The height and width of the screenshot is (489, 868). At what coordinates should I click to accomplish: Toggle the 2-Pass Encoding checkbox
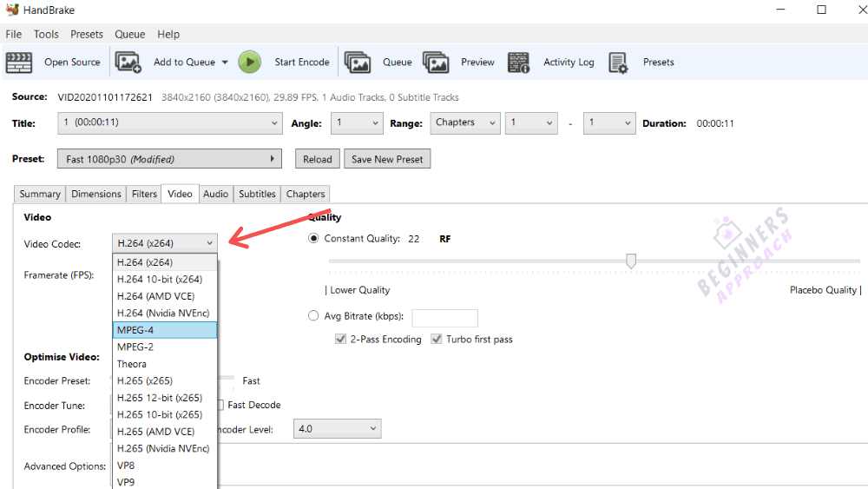pyautogui.click(x=340, y=339)
